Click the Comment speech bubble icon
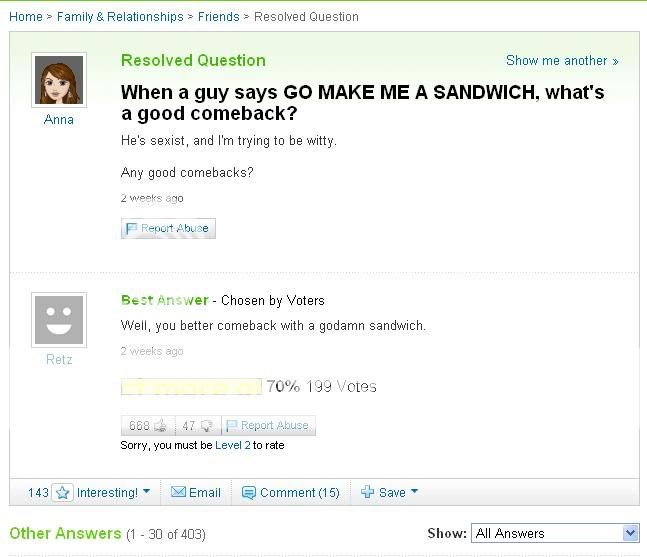 click(x=249, y=493)
